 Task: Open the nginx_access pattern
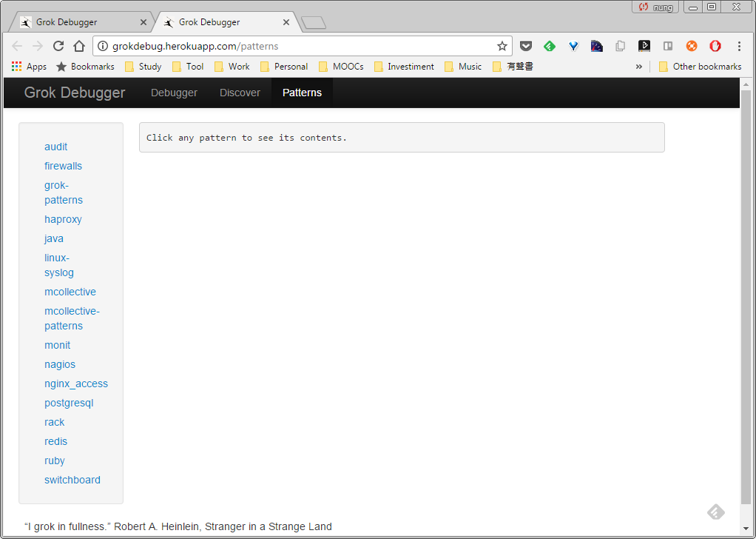[76, 384]
